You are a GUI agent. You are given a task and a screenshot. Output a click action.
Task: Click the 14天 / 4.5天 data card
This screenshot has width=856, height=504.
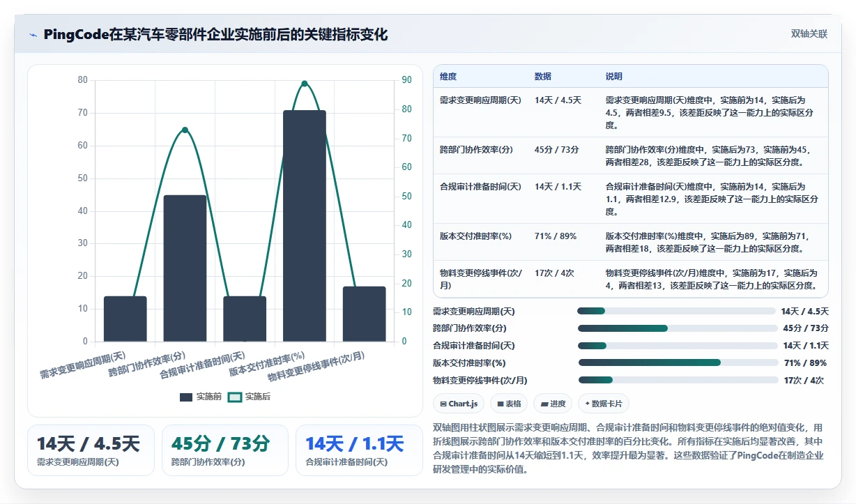point(91,450)
